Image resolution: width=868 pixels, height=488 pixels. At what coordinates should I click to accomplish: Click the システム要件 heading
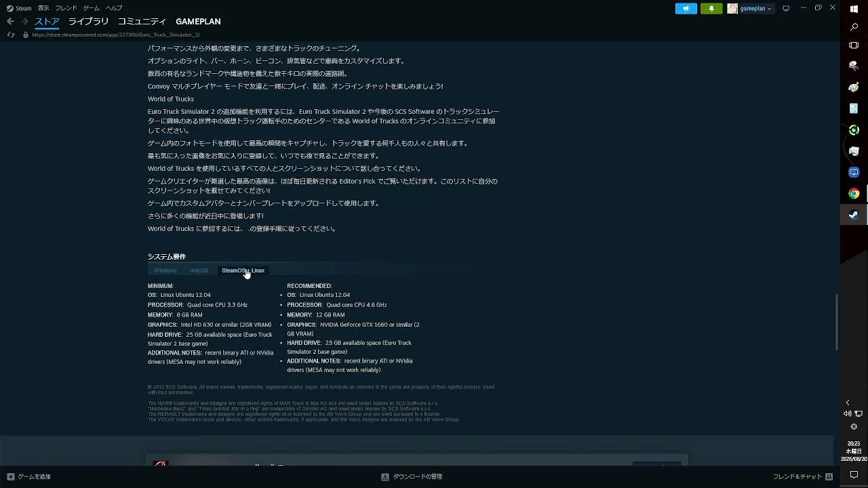coord(167,257)
